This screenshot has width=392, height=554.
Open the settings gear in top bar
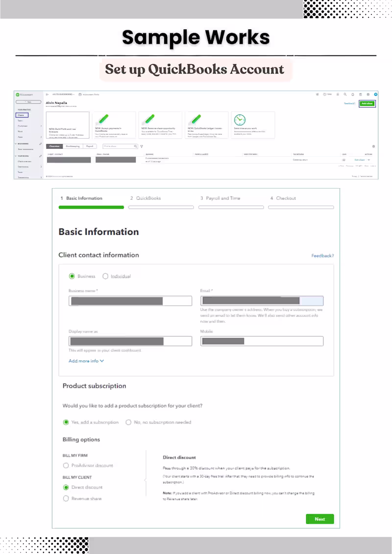[368, 95]
